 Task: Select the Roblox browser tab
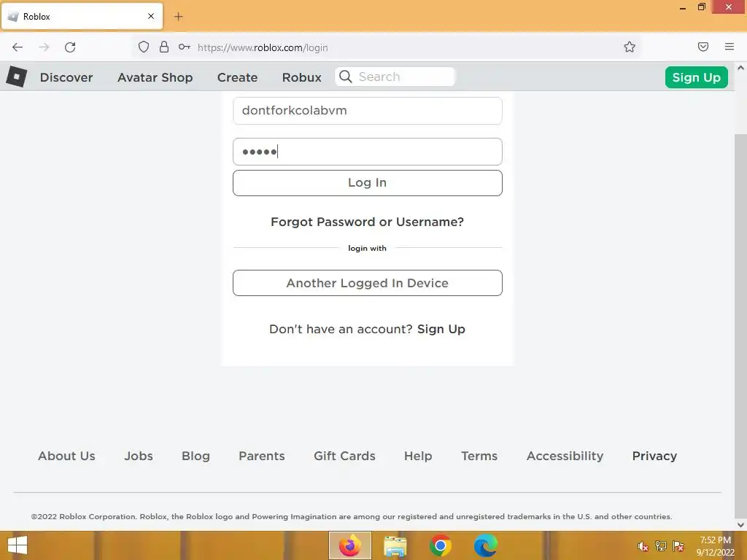tap(82, 16)
